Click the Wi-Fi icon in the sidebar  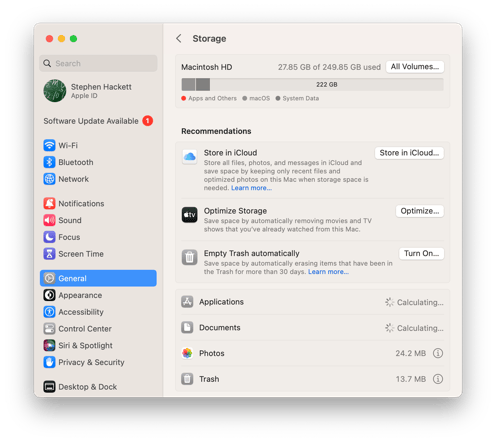point(49,145)
